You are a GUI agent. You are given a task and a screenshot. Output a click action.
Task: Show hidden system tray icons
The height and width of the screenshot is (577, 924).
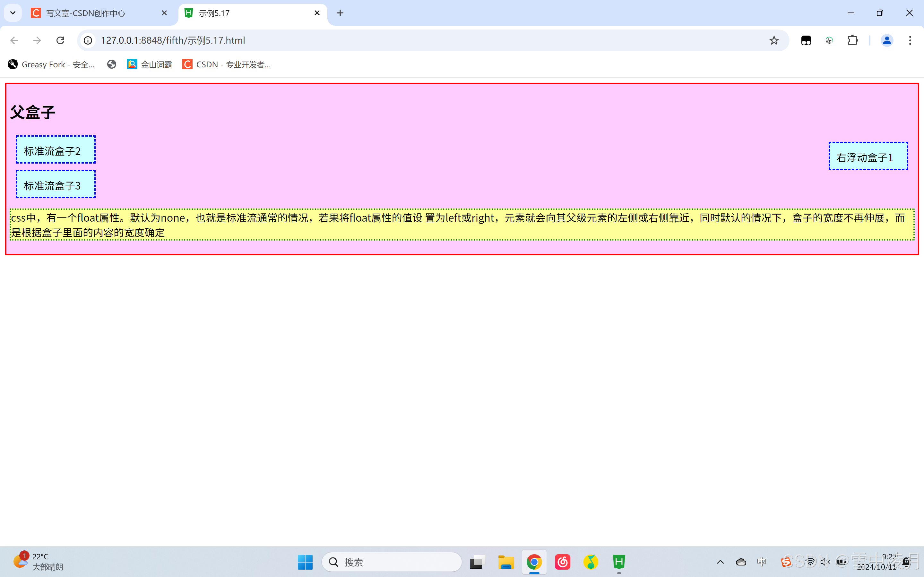[x=721, y=562]
